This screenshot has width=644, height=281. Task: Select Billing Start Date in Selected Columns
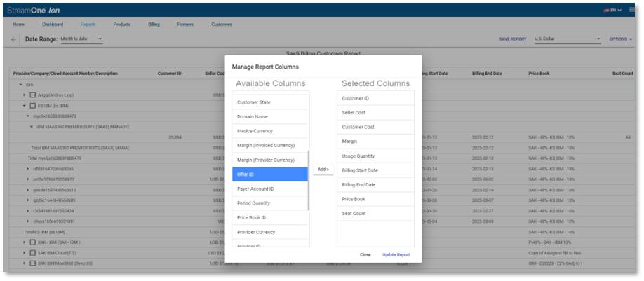click(375, 170)
